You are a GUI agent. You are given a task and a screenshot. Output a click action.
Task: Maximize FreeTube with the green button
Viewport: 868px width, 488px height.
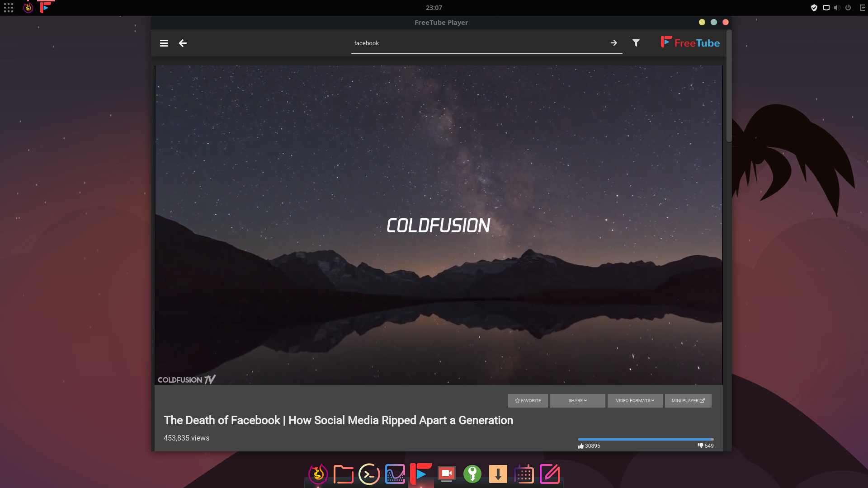click(x=714, y=22)
